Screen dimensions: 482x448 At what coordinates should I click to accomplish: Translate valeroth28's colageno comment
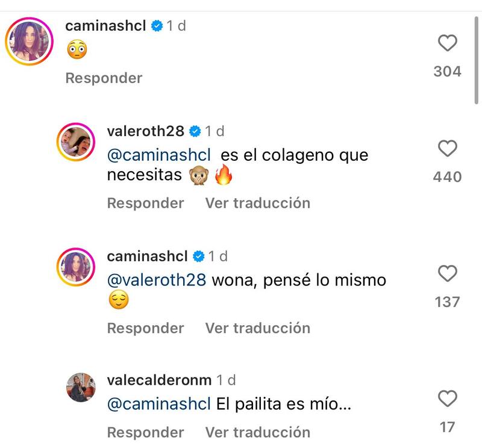pos(257,204)
